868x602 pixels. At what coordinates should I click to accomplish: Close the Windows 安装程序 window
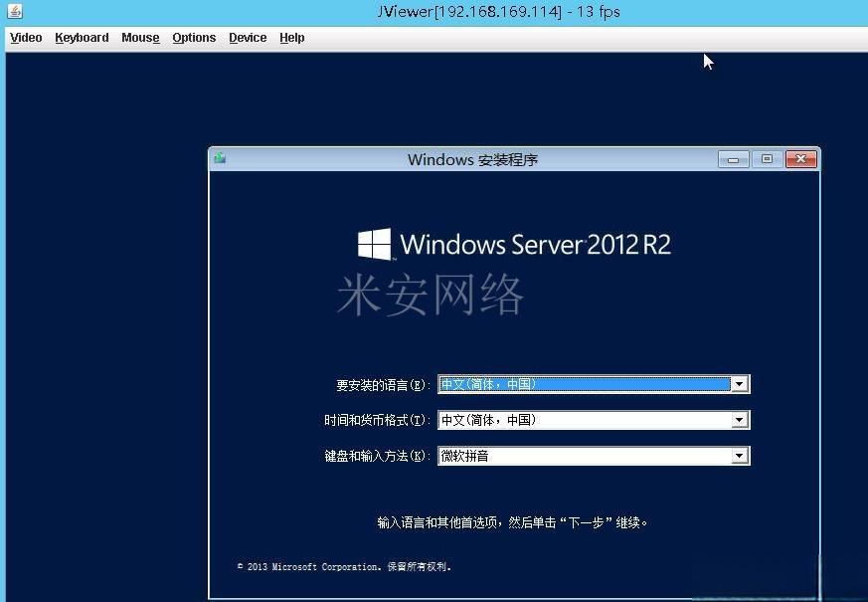(x=801, y=159)
